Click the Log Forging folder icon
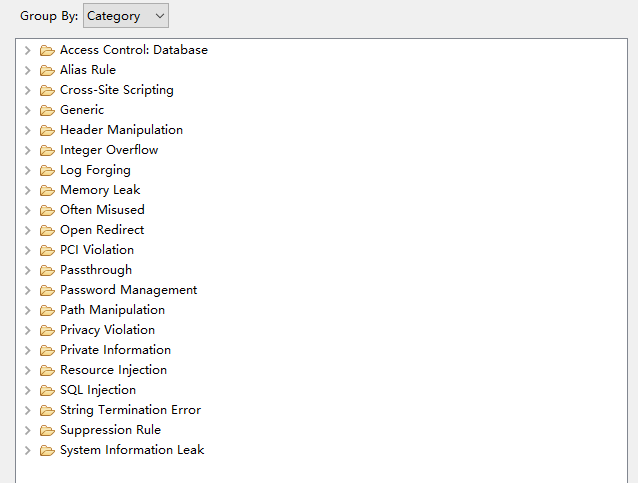This screenshot has height=483, width=638. pos(47,170)
